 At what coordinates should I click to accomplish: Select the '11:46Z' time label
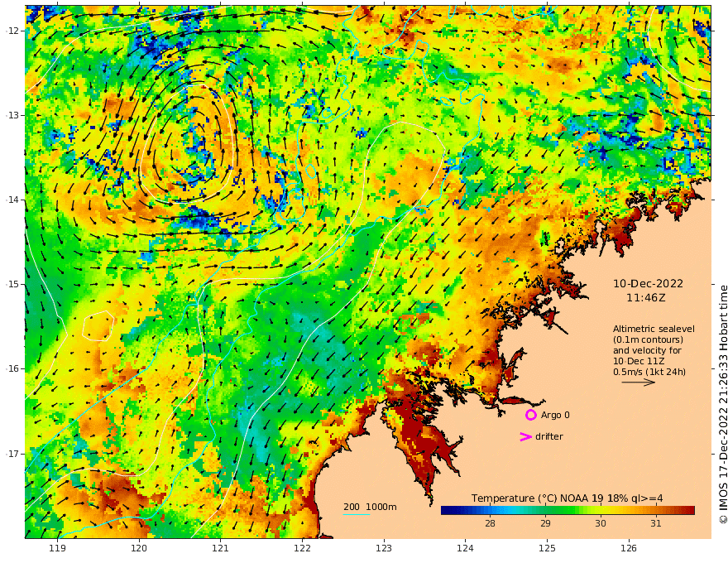pos(646,298)
